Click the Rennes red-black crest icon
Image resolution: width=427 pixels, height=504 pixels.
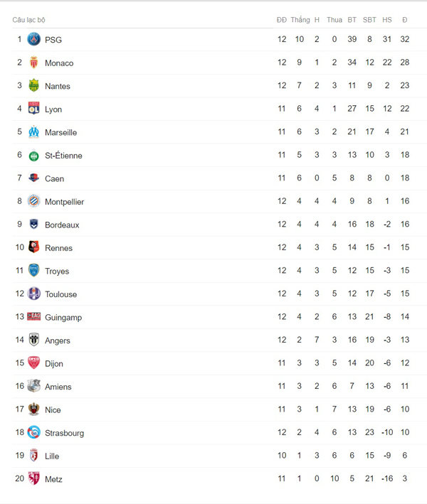click(x=33, y=247)
